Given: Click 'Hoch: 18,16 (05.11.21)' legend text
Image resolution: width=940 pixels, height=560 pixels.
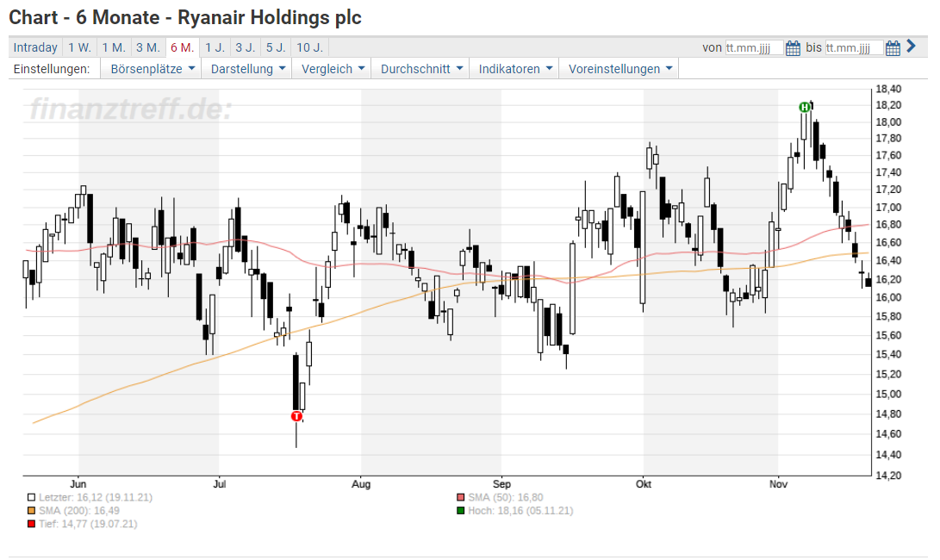Looking at the screenshot, I should click(x=521, y=511).
